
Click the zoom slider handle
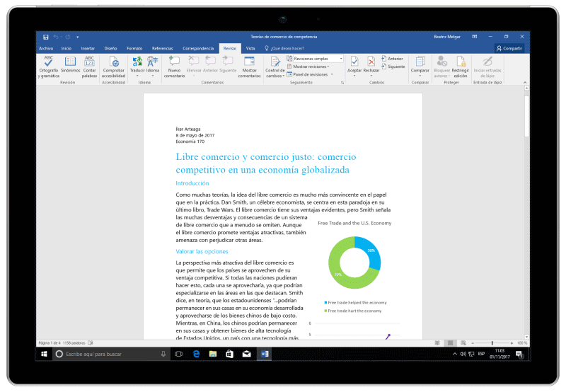click(492, 343)
